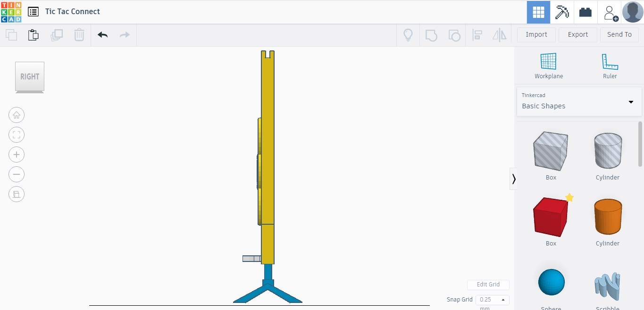Click the Copy icon in toolbar
644x310 pixels.
coord(11,35)
